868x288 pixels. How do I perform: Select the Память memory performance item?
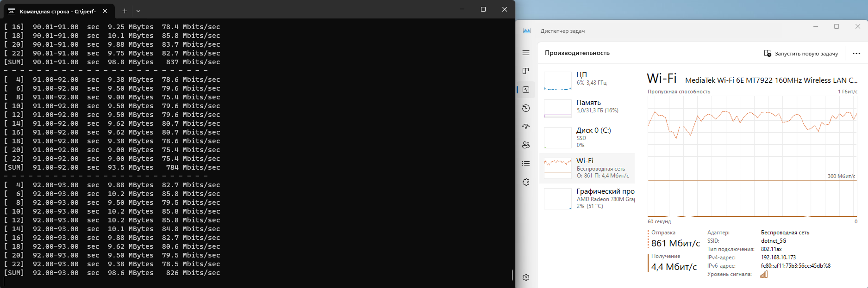click(587, 108)
